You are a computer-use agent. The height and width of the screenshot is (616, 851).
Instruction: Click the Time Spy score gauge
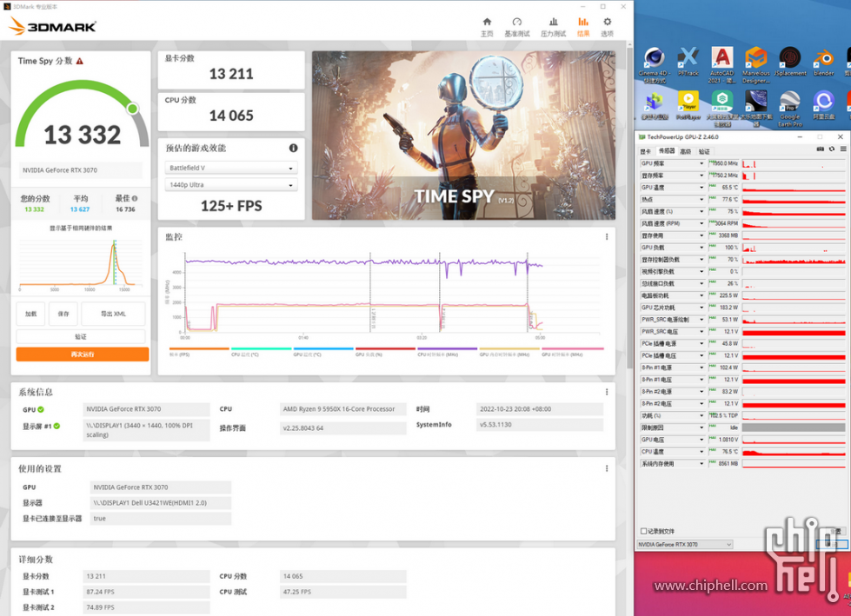(82, 114)
